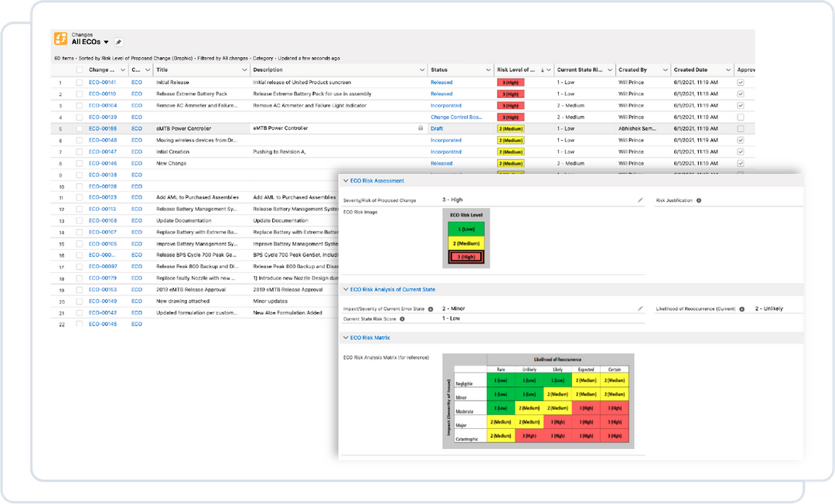Click the orange Changes object icon
This screenshot has width=835, height=504.
[61, 38]
